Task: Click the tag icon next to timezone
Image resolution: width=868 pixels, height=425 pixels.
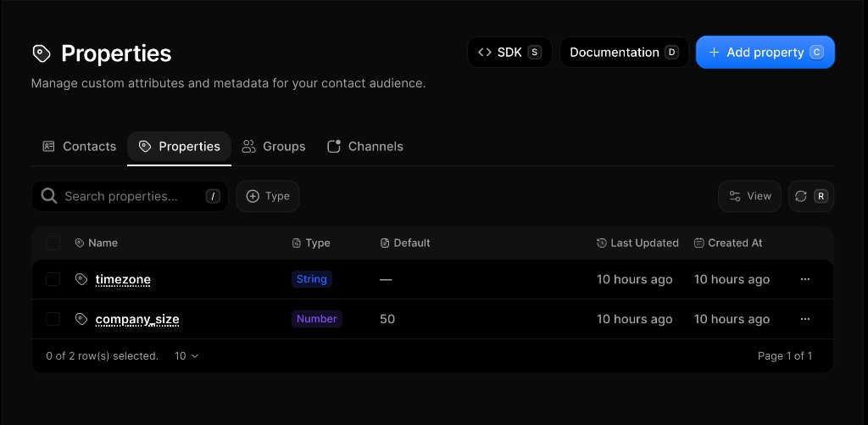Action: click(81, 279)
